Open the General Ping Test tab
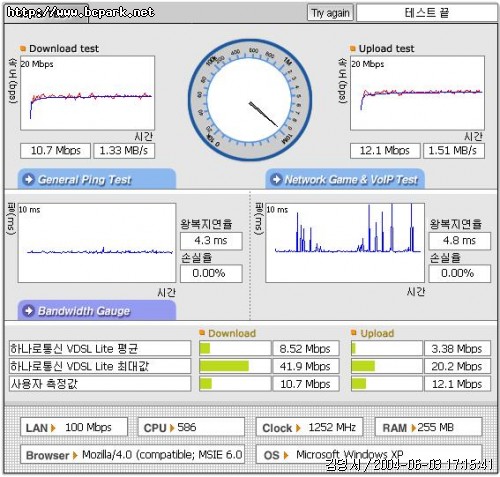Screen dimensions: 500x477 (x=97, y=179)
